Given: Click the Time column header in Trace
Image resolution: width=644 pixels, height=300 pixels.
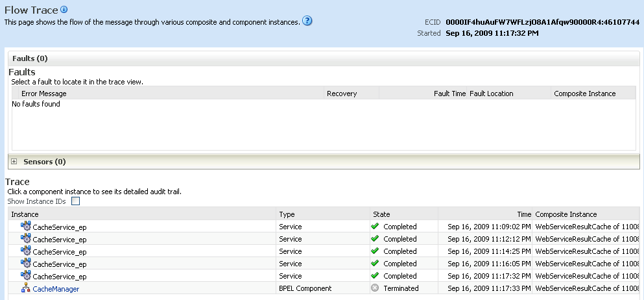Looking at the screenshot, I should 524,214.
